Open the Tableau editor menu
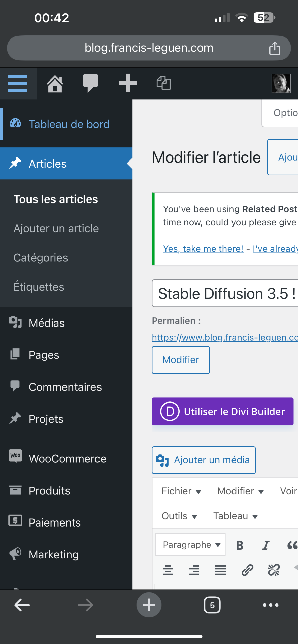Screen dimensions: 298x644 [236, 516]
